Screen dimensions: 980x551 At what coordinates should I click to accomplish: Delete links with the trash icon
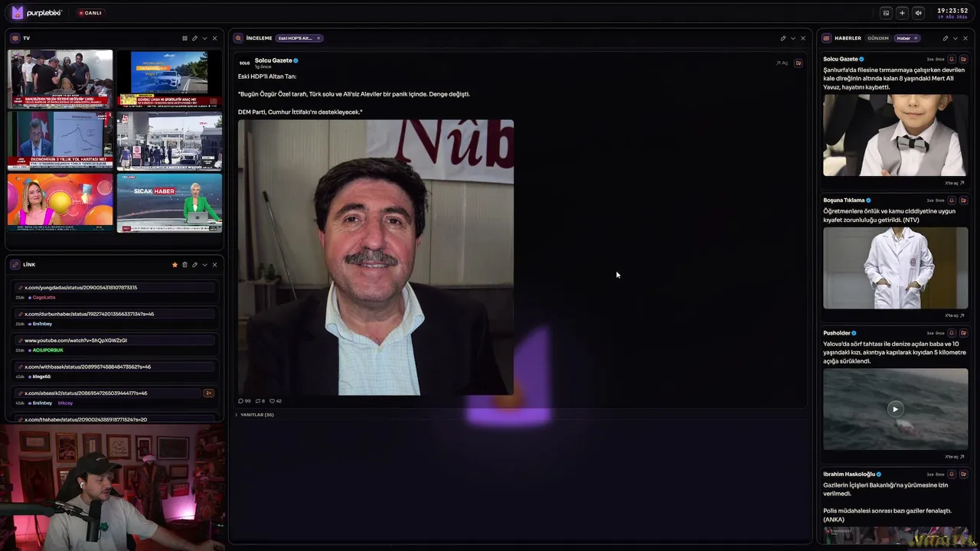[x=185, y=265]
